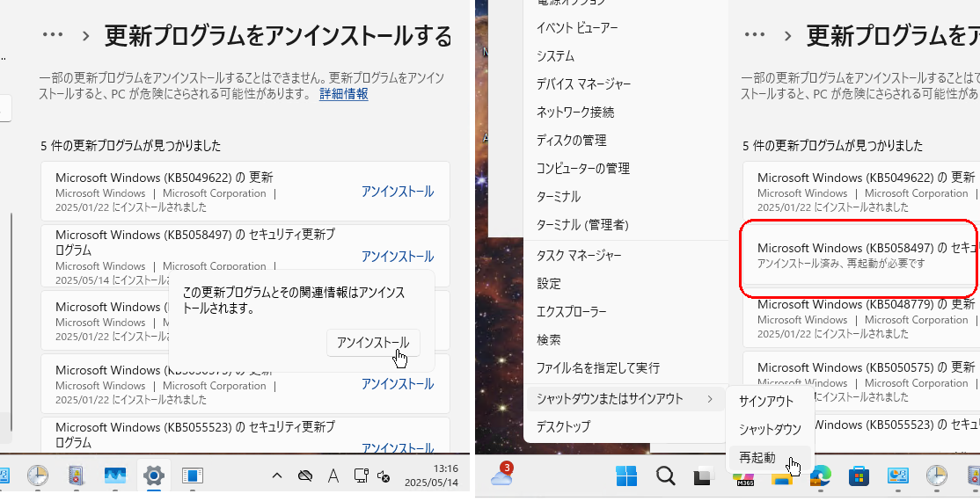Screen dimensions: 980x501
Task: Click the blue window panel icon in left taskbar
Action: 193,476
